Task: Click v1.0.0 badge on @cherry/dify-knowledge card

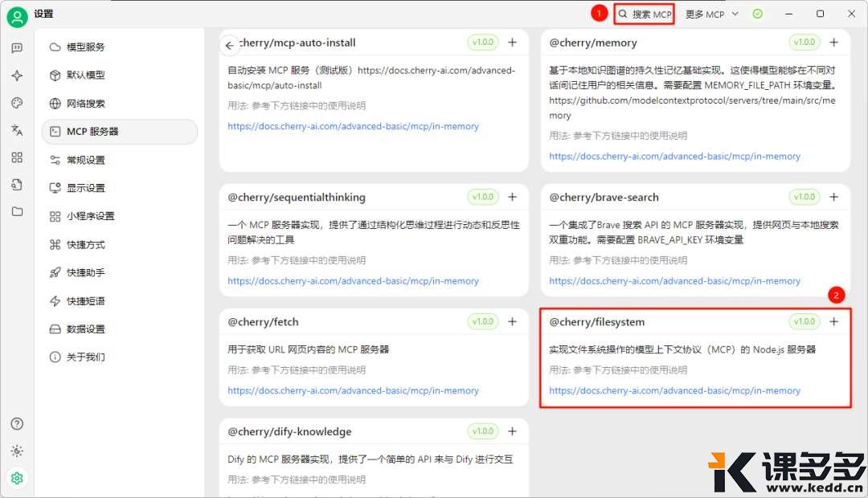Action: 483,431
